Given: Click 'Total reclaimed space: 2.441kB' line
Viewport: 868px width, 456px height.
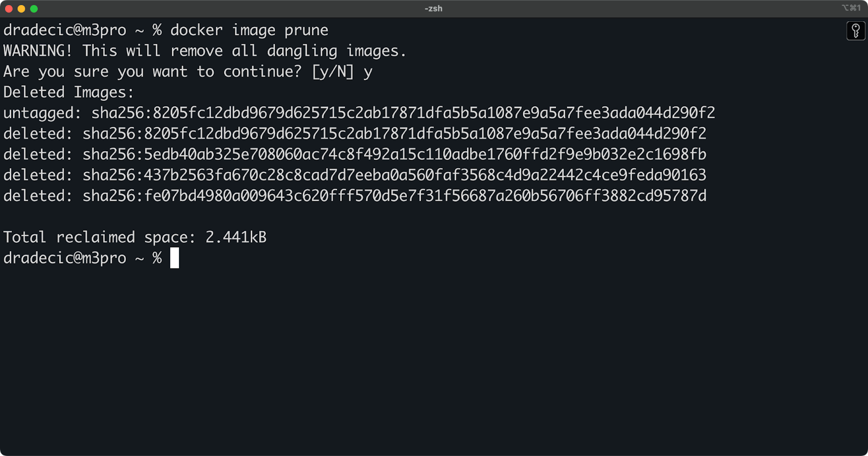Looking at the screenshot, I should tap(135, 237).
